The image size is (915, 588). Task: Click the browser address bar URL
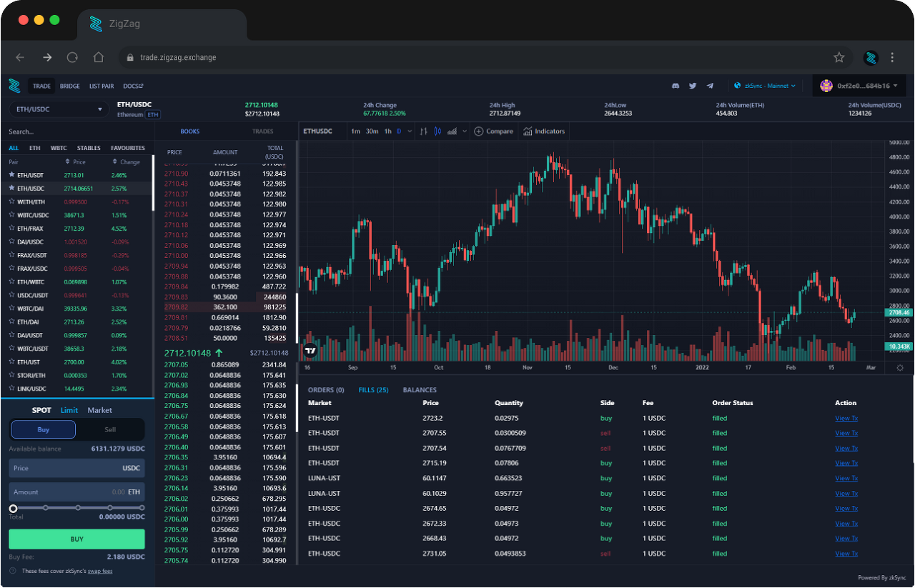(x=178, y=57)
